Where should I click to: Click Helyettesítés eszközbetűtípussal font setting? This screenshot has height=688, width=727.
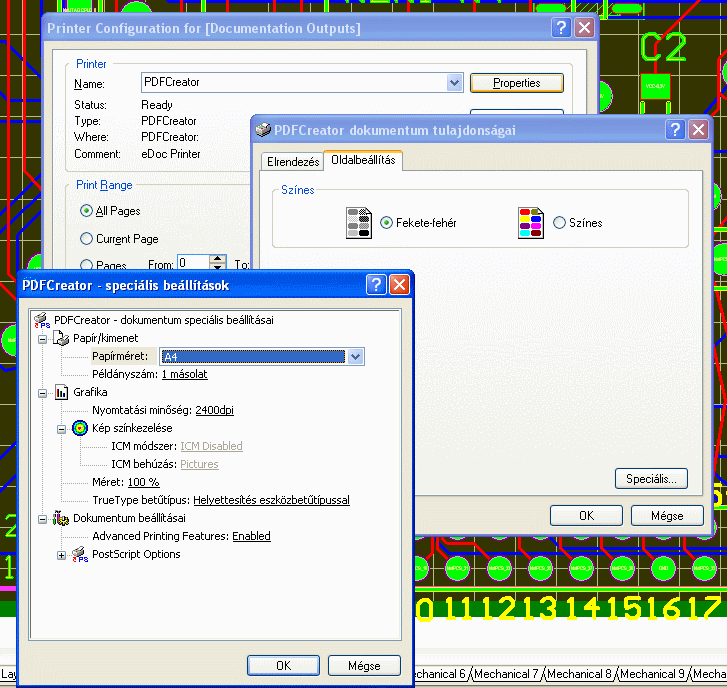click(271, 500)
